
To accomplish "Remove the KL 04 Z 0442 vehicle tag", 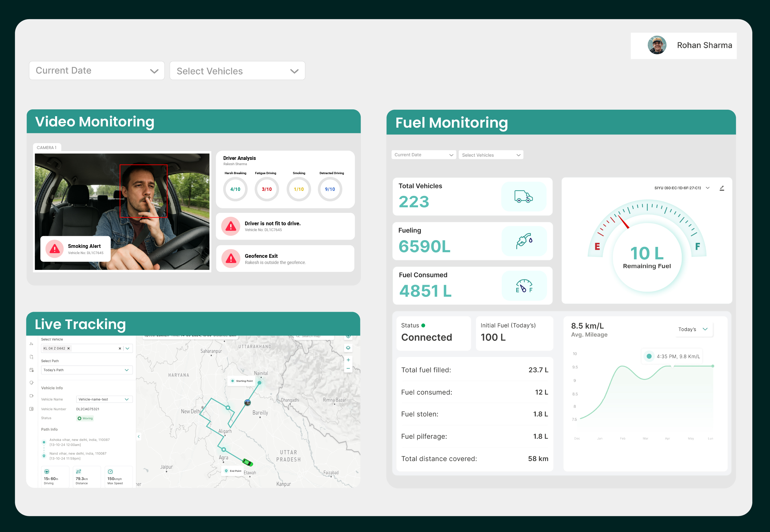I will point(69,348).
